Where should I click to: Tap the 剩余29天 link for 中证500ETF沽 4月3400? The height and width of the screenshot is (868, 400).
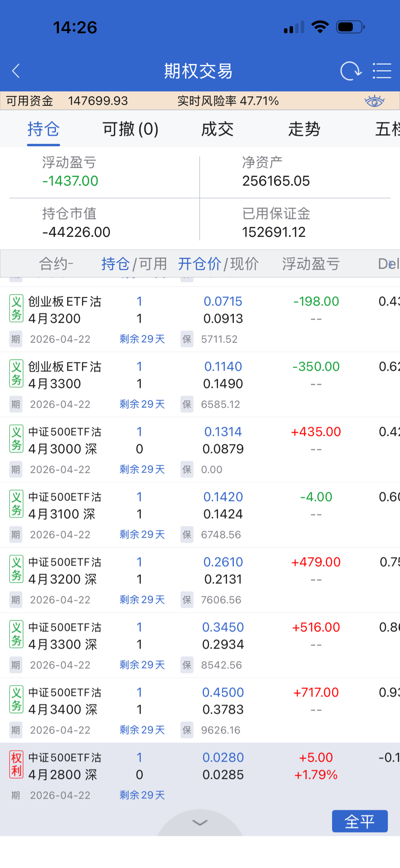point(142,730)
